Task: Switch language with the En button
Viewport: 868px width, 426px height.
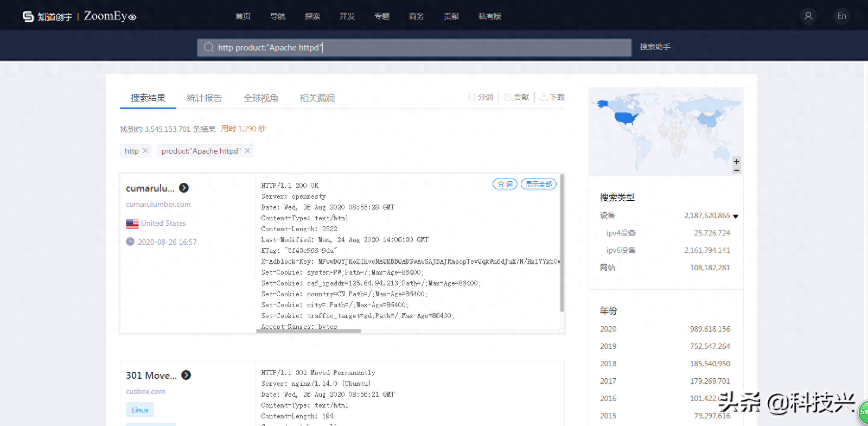Action: pos(841,16)
